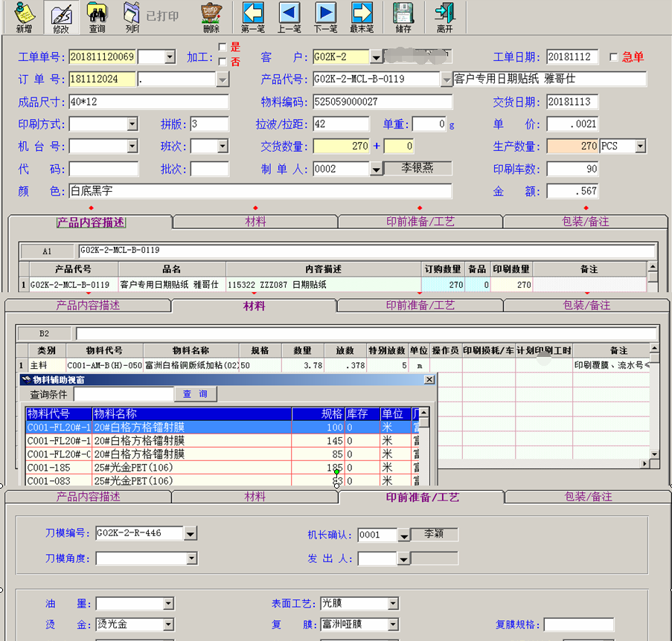Open the 客户 G02K-2 dropdown
672x641 pixels.
[x=375, y=57]
